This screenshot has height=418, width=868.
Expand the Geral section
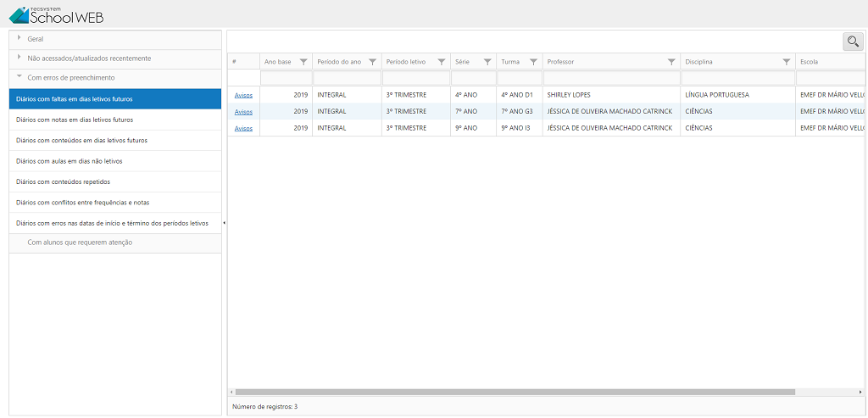pyautogui.click(x=36, y=39)
